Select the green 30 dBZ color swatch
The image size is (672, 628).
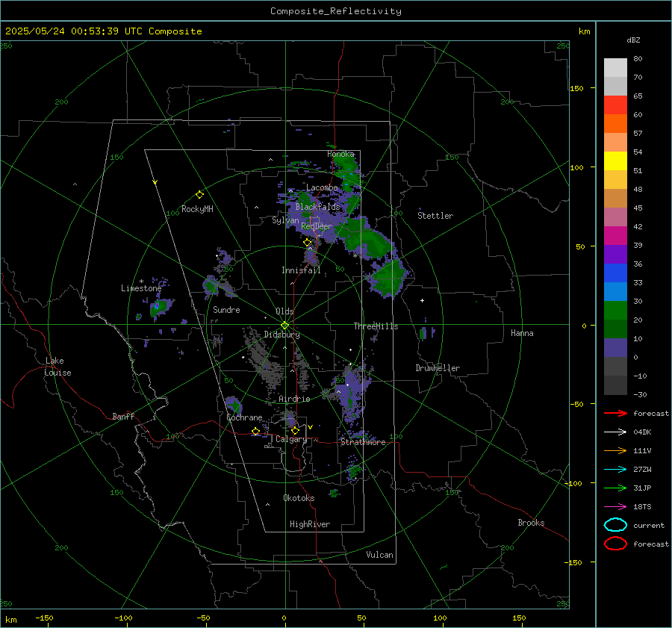pos(615,311)
